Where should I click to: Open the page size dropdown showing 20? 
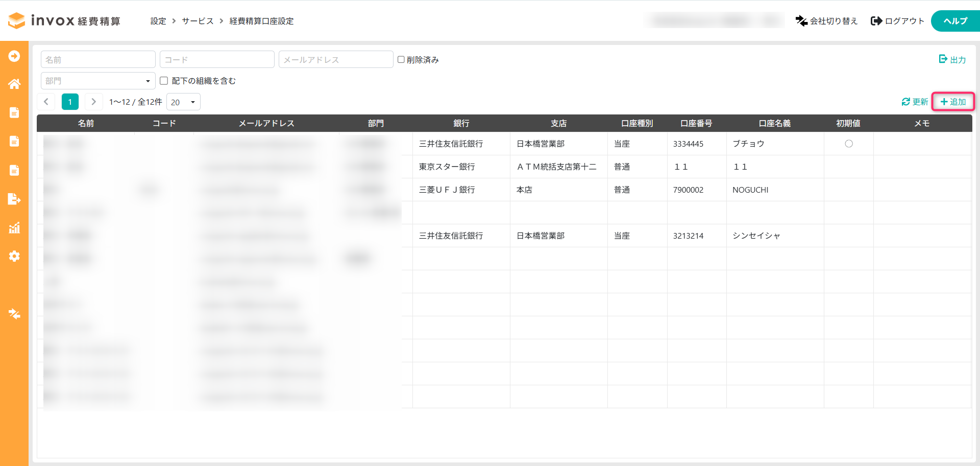tap(183, 102)
